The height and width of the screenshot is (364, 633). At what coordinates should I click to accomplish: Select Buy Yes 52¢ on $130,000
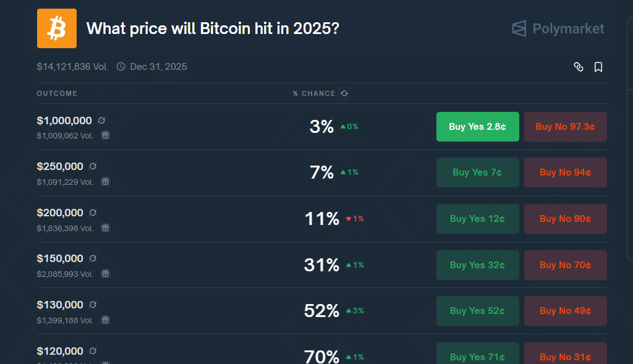tap(478, 311)
